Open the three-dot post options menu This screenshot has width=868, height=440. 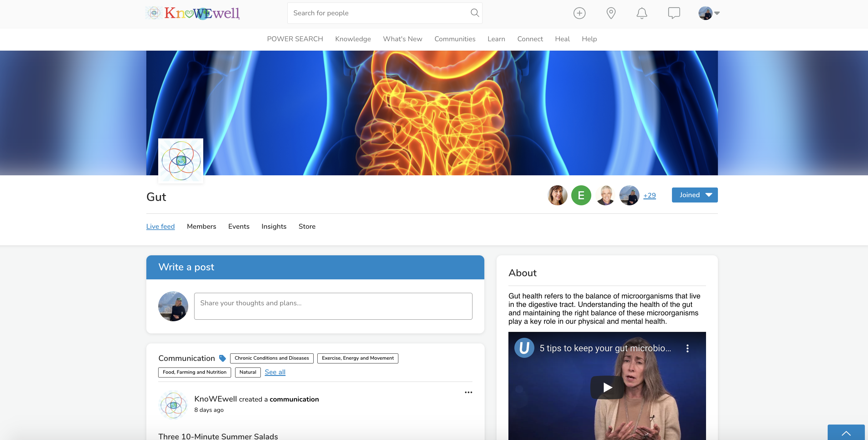coord(468,392)
